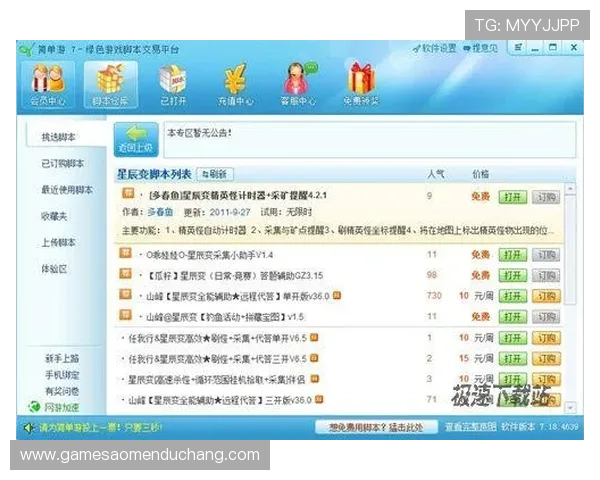Viewport: 600px width, 480px height.
Task: Click 订购 for O乖娃娃O采集小助手V1.4
Action: (x=546, y=255)
